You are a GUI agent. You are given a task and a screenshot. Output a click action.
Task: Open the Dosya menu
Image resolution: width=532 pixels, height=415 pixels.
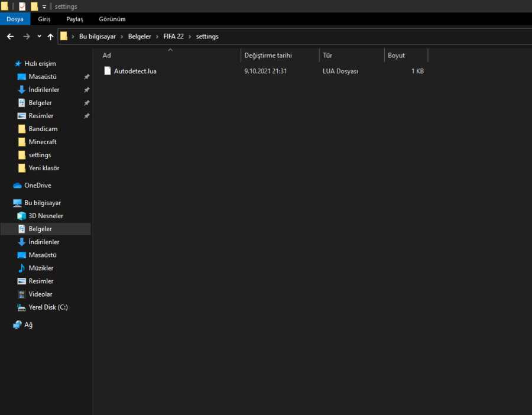[x=15, y=19]
